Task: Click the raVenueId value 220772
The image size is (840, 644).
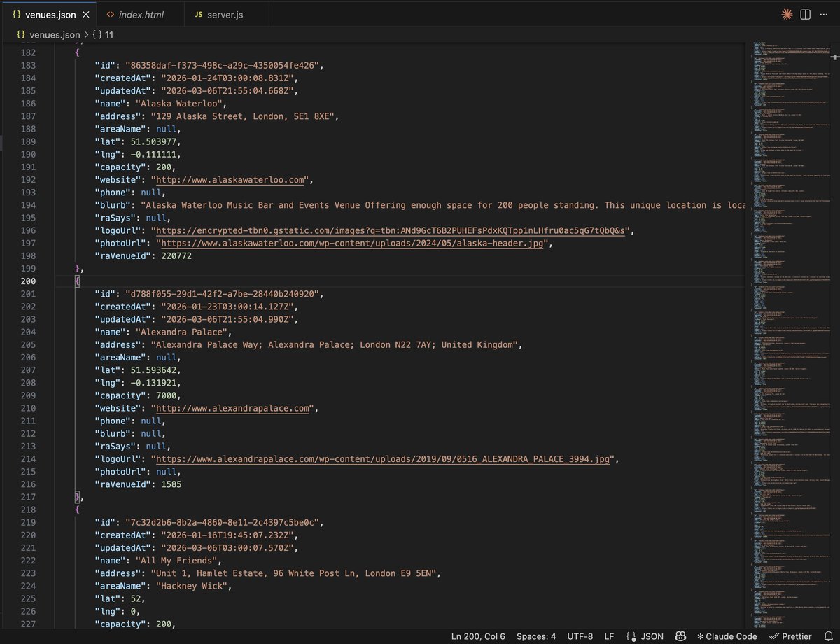Action: tap(176, 255)
